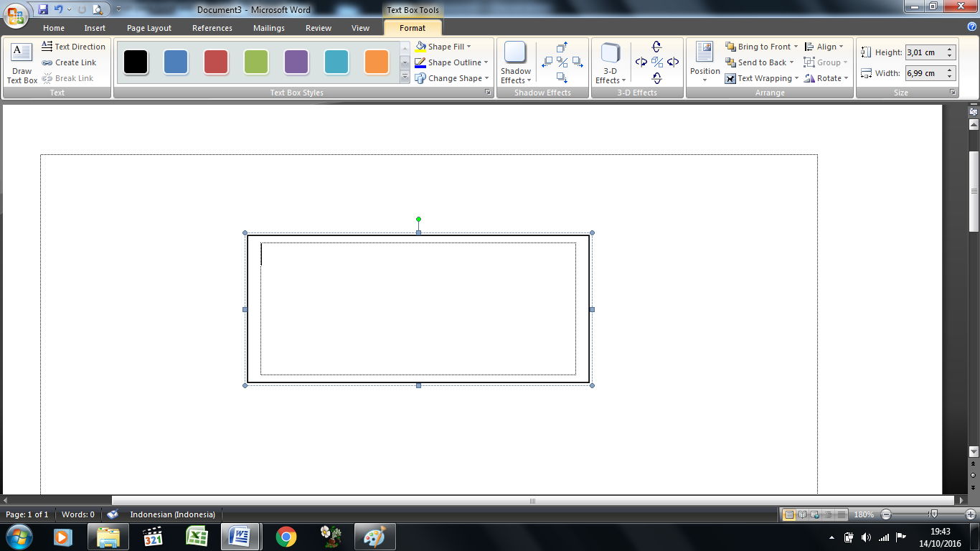Click Undo in Quick Access Toolbar
The image size is (980, 551).
tap(59, 9)
